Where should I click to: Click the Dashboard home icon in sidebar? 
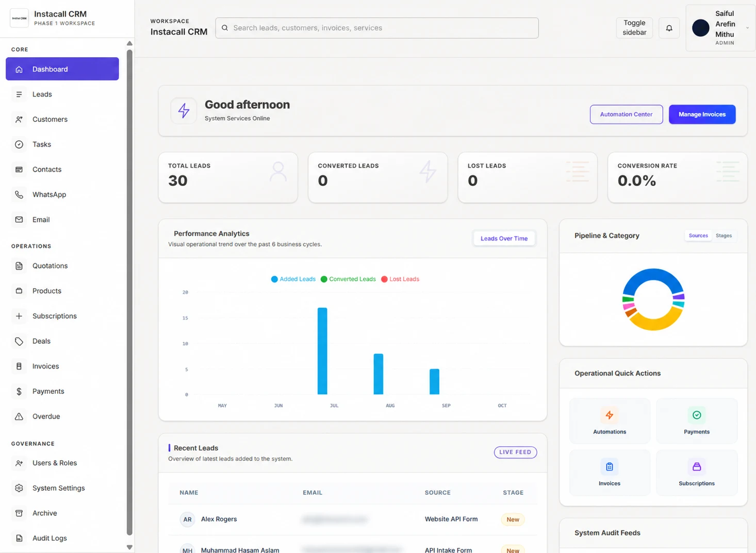19,69
